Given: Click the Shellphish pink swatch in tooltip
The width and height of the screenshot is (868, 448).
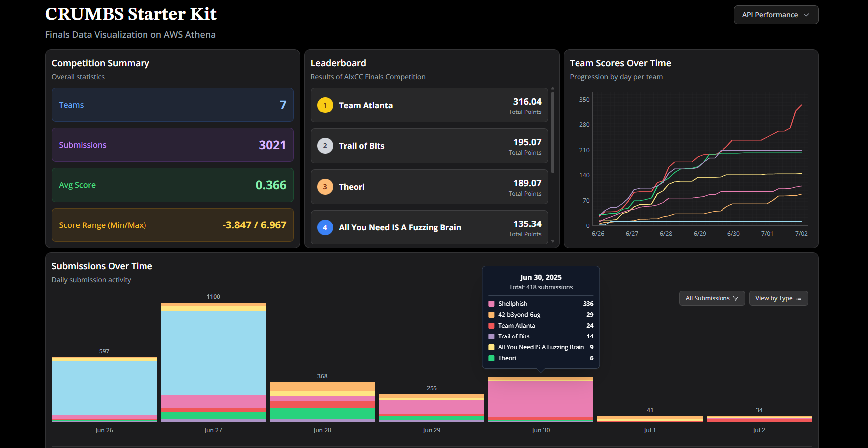Looking at the screenshot, I should coord(491,304).
